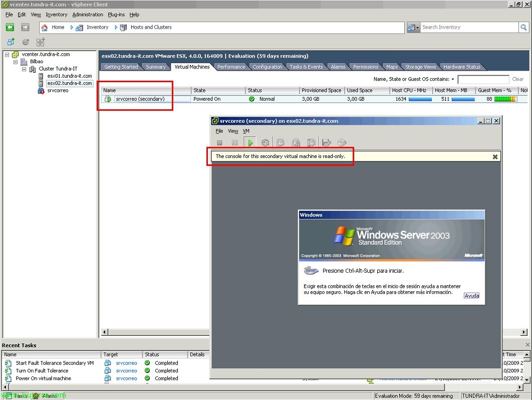Click the Clear filter button
The width and height of the screenshot is (532, 400).
(518, 79)
